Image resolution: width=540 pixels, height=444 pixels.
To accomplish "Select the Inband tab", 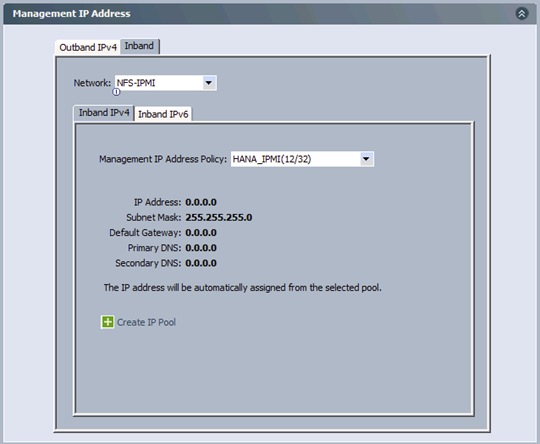I will click(x=139, y=46).
